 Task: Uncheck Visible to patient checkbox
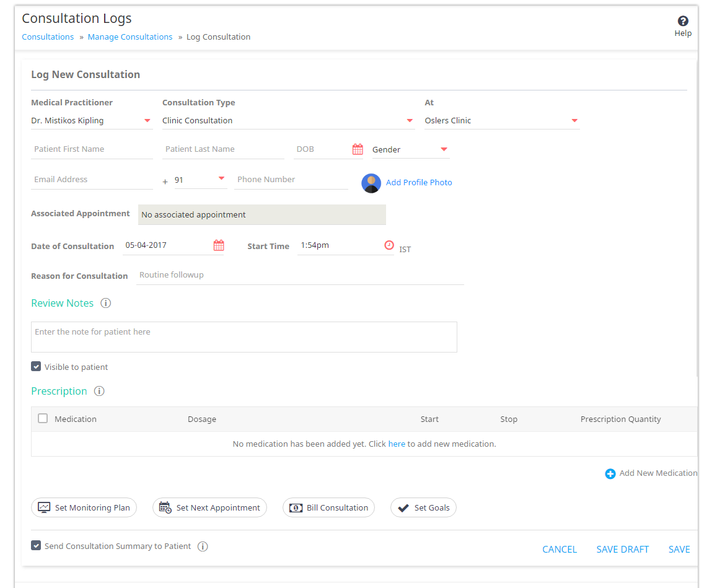36,366
